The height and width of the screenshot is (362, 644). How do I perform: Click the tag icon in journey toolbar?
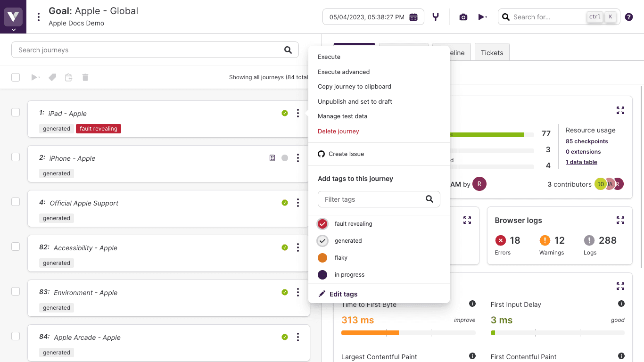[52, 77]
